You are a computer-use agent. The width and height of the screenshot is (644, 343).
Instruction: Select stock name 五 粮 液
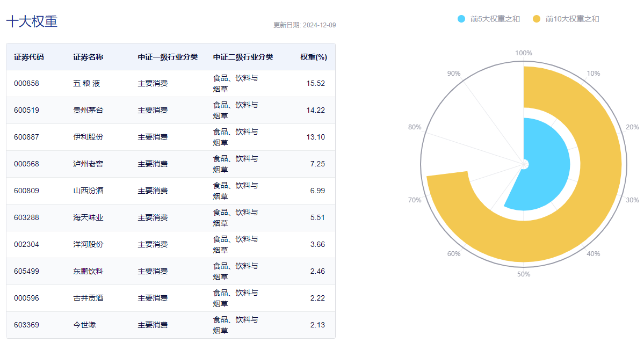[86, 83]
